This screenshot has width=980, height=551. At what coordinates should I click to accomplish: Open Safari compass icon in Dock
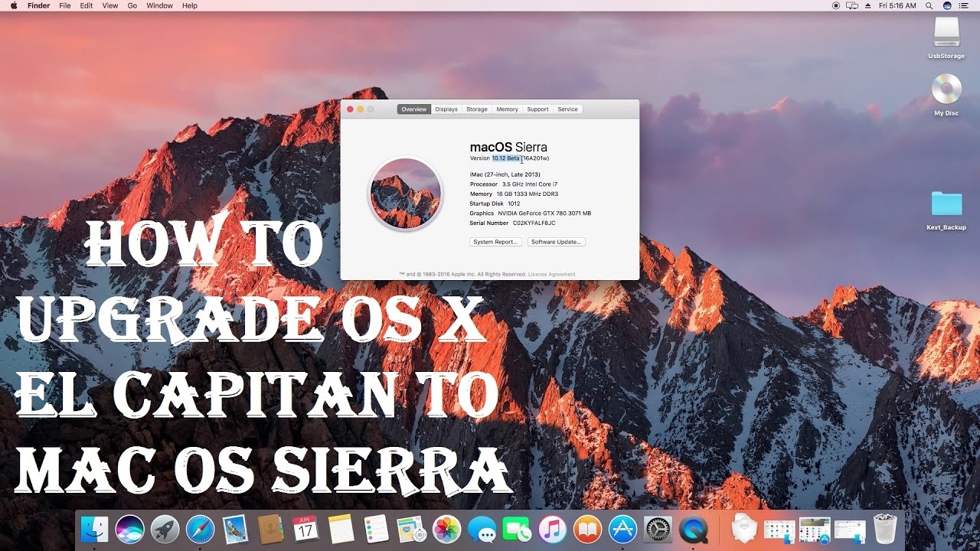[x=200, y=529]
